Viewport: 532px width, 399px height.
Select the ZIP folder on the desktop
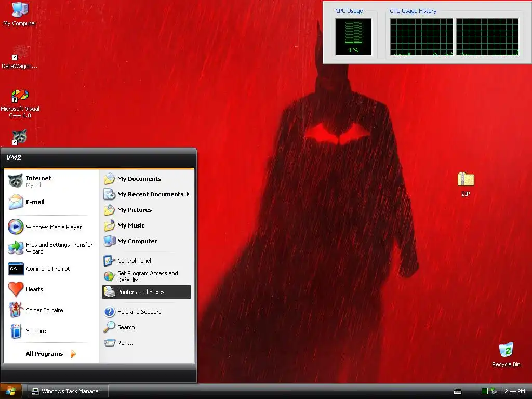click(465, 184)
